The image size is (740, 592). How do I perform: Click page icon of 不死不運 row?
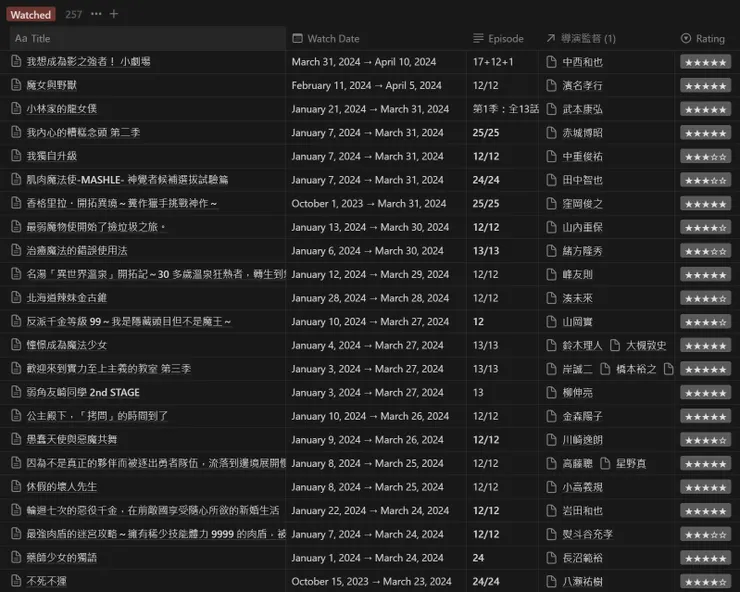coord(17,581)
